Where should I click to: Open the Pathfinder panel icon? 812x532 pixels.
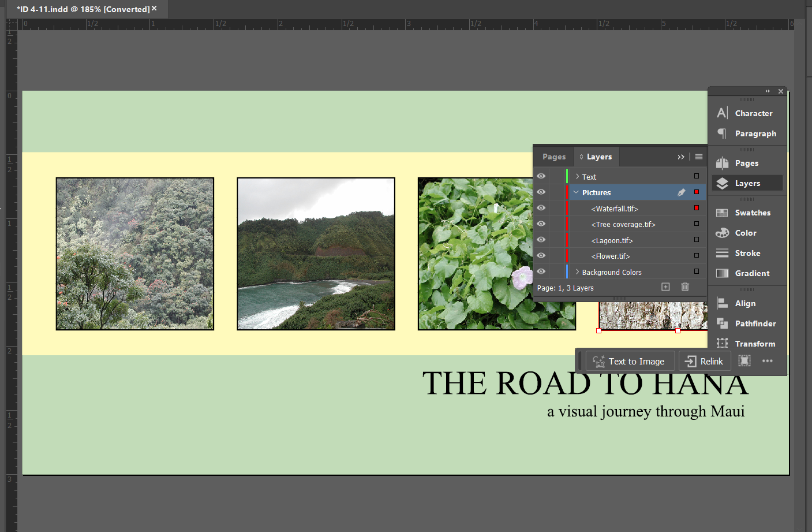[722, 323]
